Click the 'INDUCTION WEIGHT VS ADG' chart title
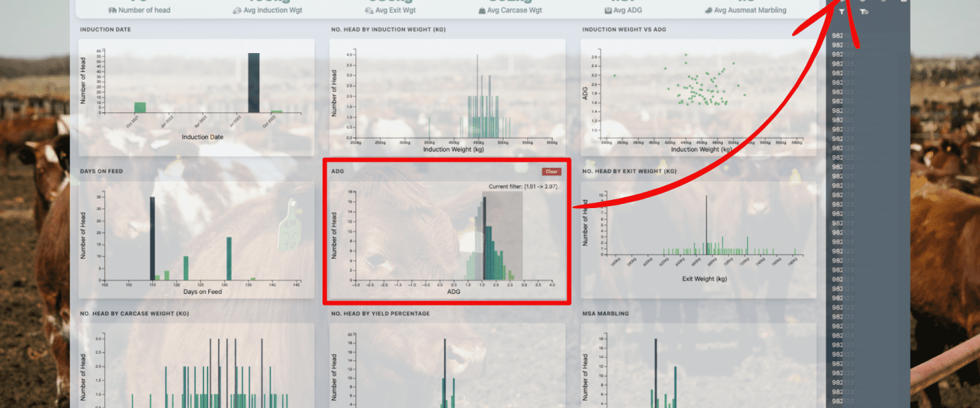Screen dimensions: 980x408 pos(623,30)
